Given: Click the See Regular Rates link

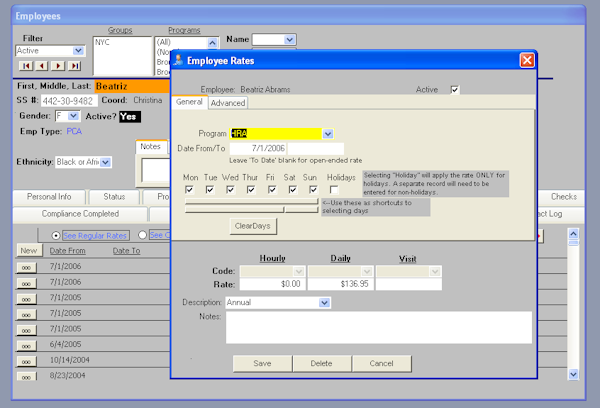Looking at the screenshot, I should point(95,236).
